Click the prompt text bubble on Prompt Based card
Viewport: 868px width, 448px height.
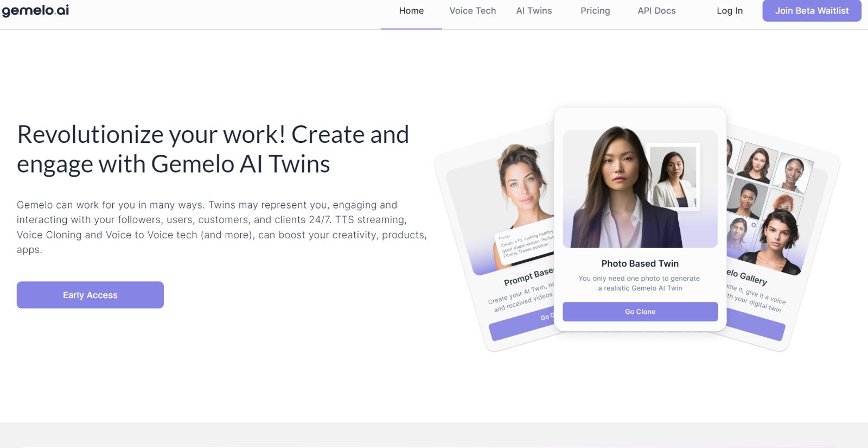(x=526, y=244)
